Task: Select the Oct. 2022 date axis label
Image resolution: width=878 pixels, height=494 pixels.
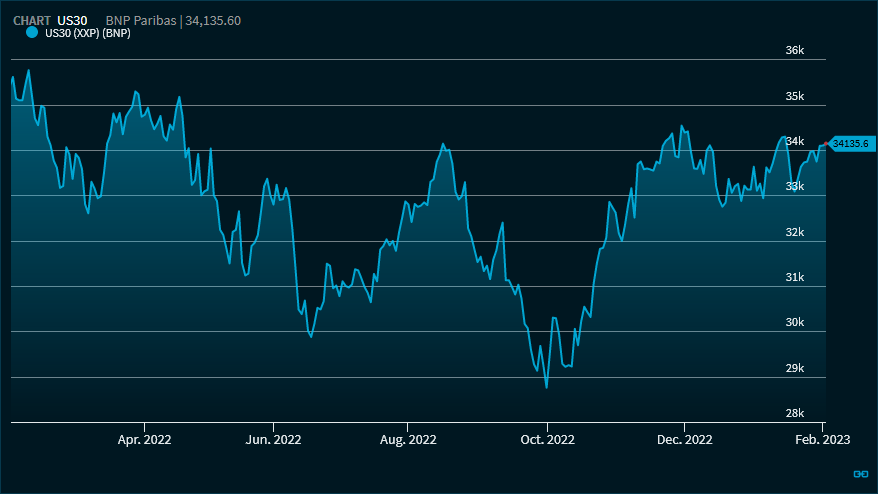Action: (x=548, y=439)
